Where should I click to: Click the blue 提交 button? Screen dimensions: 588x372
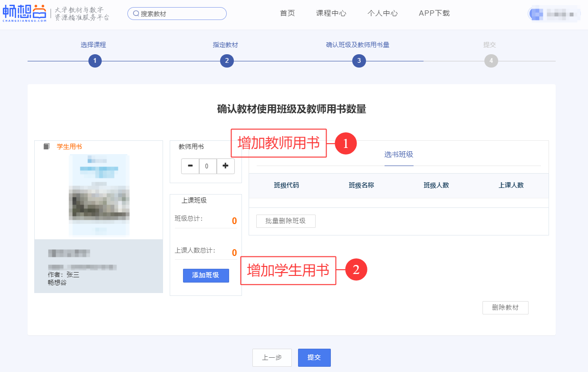pos(314,358)
